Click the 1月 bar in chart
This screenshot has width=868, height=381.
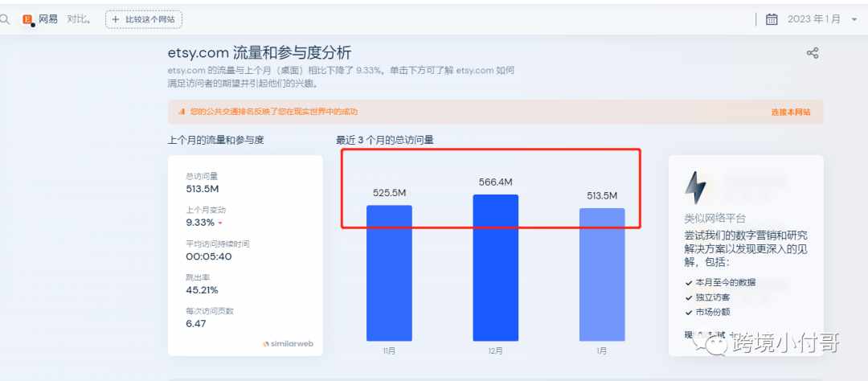pyautogui.click(x=602, y=275)
